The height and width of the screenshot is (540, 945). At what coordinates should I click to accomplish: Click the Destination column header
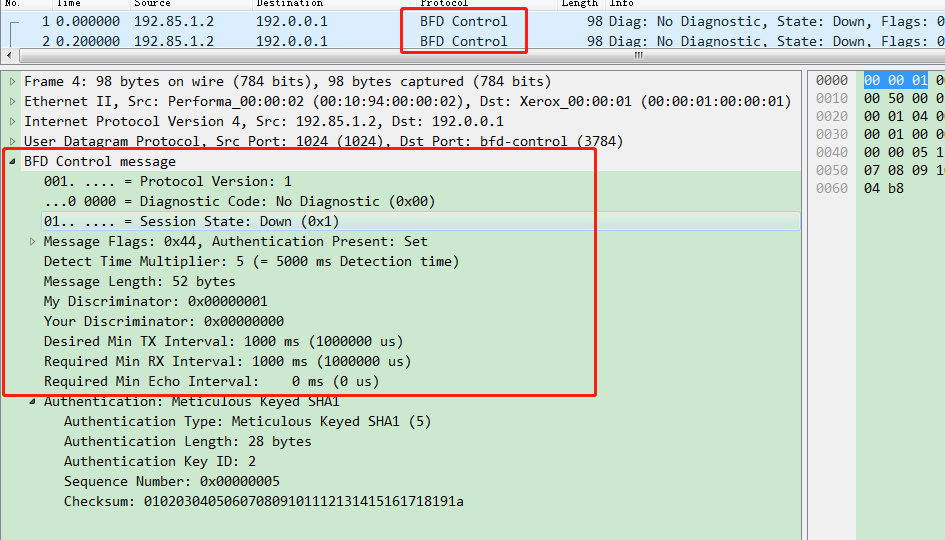289,3
